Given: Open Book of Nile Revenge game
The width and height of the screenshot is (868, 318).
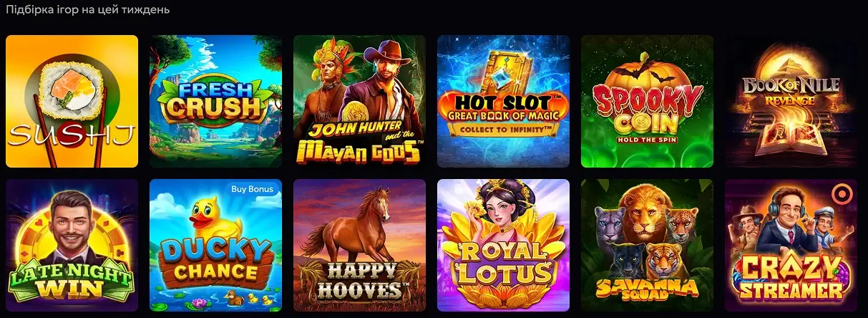Looking at the screenshot, I should click(791, 101).
